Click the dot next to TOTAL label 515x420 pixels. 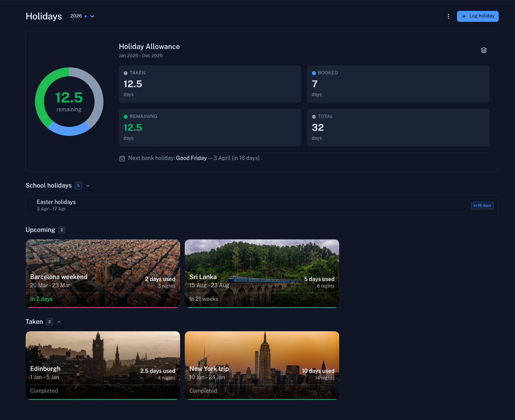[x=314, y=116]
